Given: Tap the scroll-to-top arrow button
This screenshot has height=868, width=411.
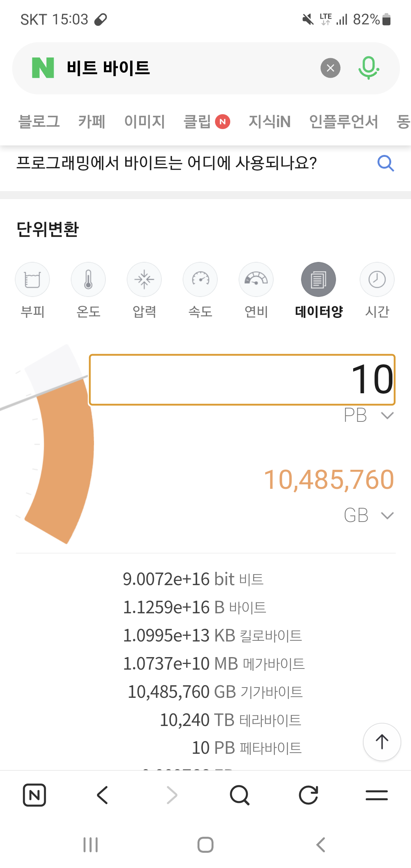Looking at the screenshot, I should point(382,742).
